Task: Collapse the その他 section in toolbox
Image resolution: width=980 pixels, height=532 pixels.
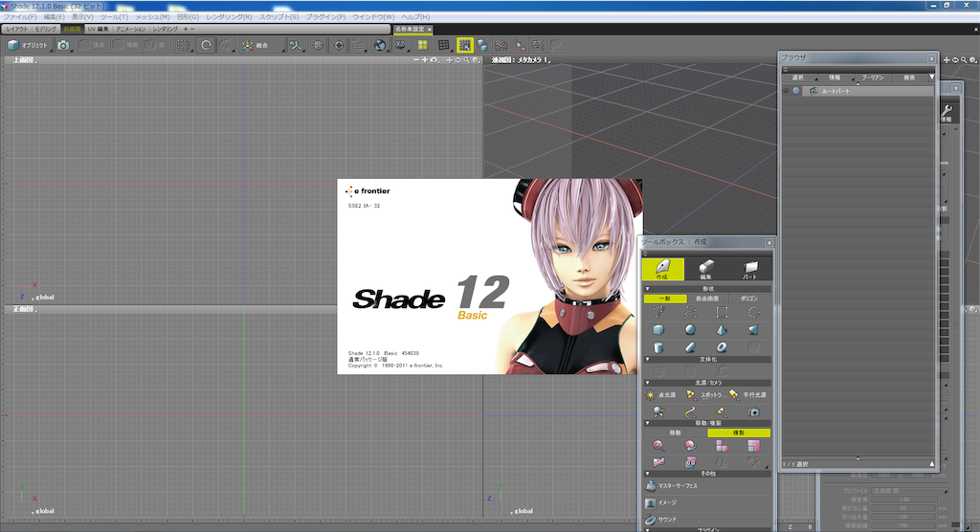Action: point(648,474)
